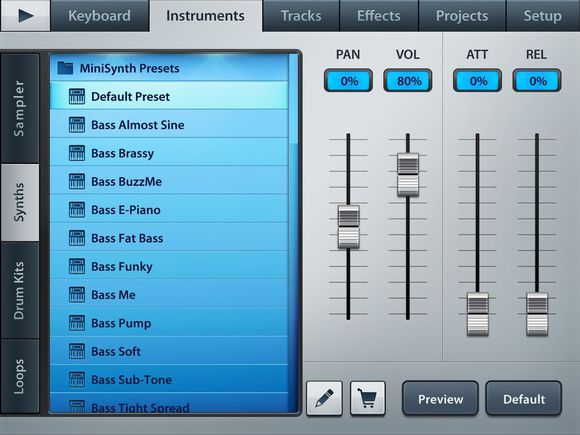This screenshot has width=580, height=435.
Task: Click the ATT 0% value box
Action: pyautogui.click(x=478, y=80)
